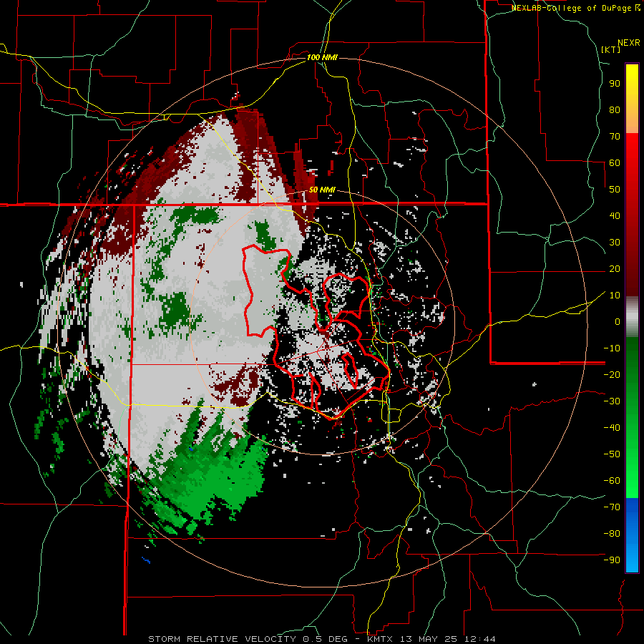Screen dimensions: 644x644
Task: Select the 60 value on the velocity scale
Action: (x=615, y=163)
